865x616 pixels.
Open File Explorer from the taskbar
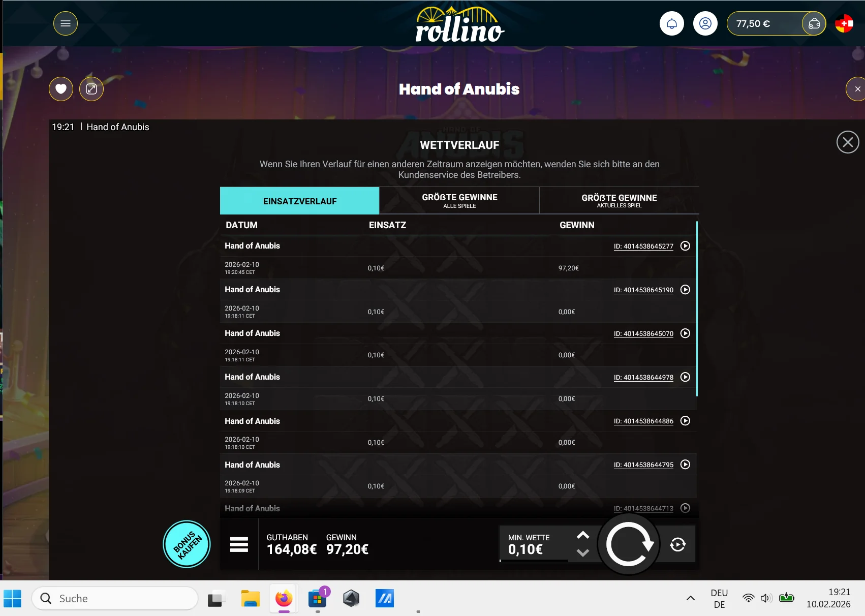pyautogui.click(x=250, y=599)
